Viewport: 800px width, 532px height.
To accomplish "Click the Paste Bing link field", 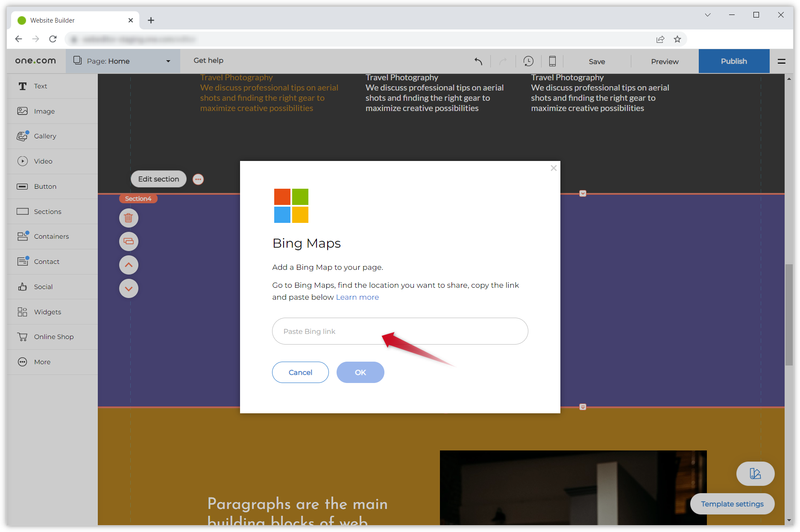I will click(400, 331).
